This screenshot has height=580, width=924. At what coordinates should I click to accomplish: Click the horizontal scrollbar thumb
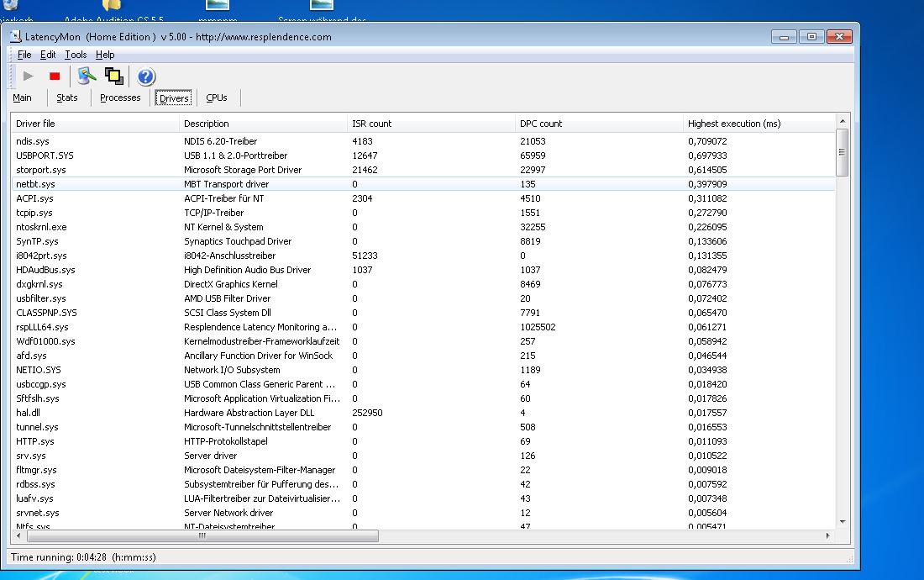point(202,535)
